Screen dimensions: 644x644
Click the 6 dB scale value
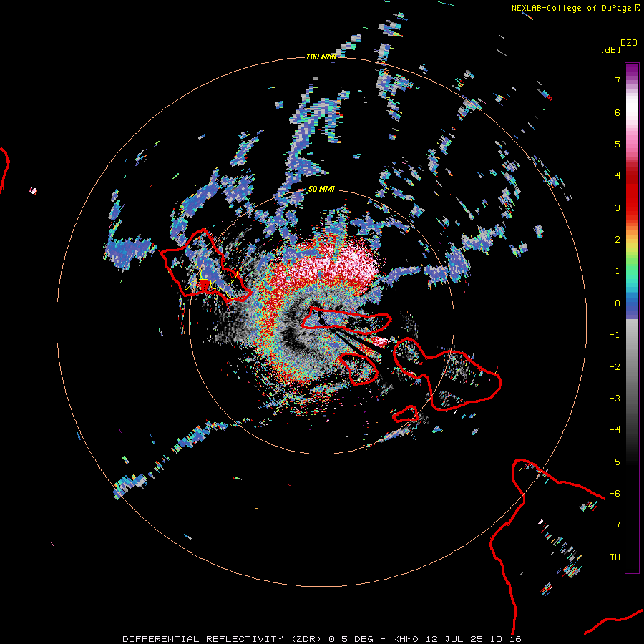618,112
